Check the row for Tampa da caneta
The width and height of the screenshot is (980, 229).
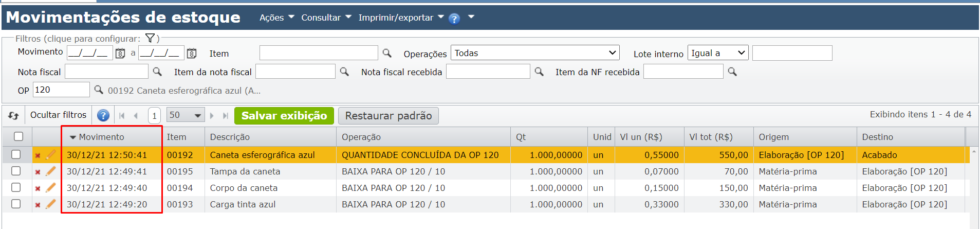pyautogui.click(x=16, y=171)
